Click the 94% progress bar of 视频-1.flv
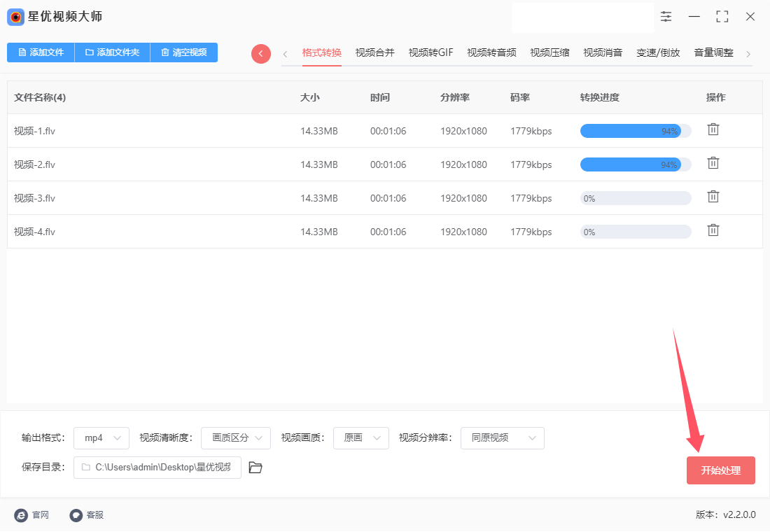The image size is (770, 532). (x=636, y=131)
